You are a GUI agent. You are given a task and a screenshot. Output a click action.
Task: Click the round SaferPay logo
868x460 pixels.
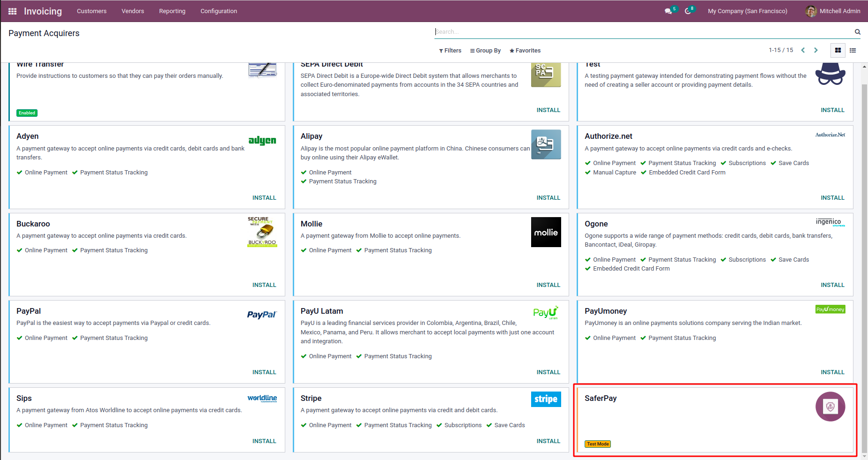click(830, 407)
